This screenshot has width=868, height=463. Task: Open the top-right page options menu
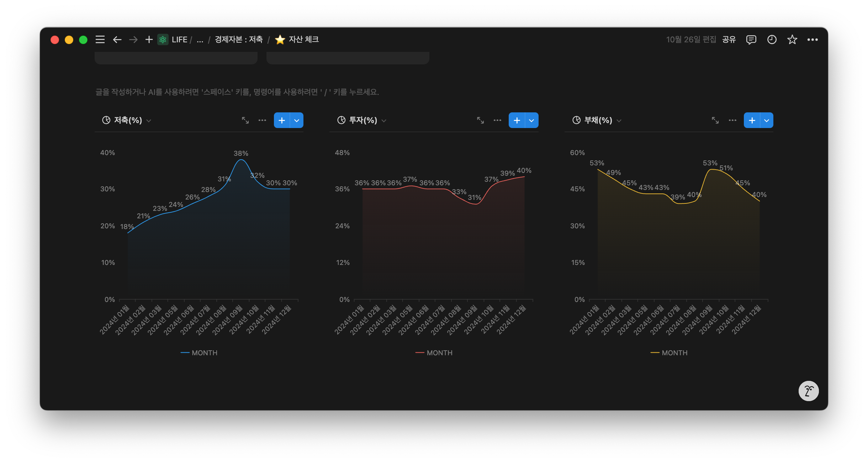(x=812, y=39)
